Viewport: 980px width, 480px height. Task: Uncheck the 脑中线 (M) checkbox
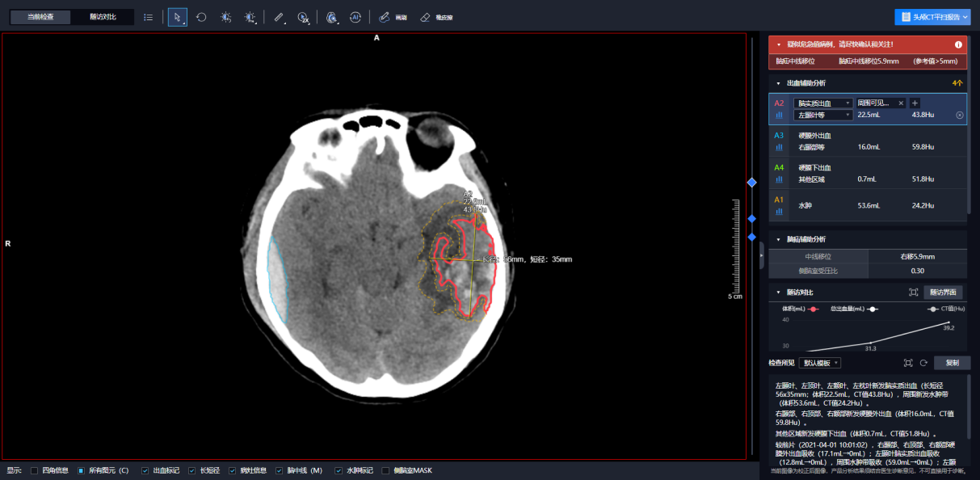click(x=279, y=470)
